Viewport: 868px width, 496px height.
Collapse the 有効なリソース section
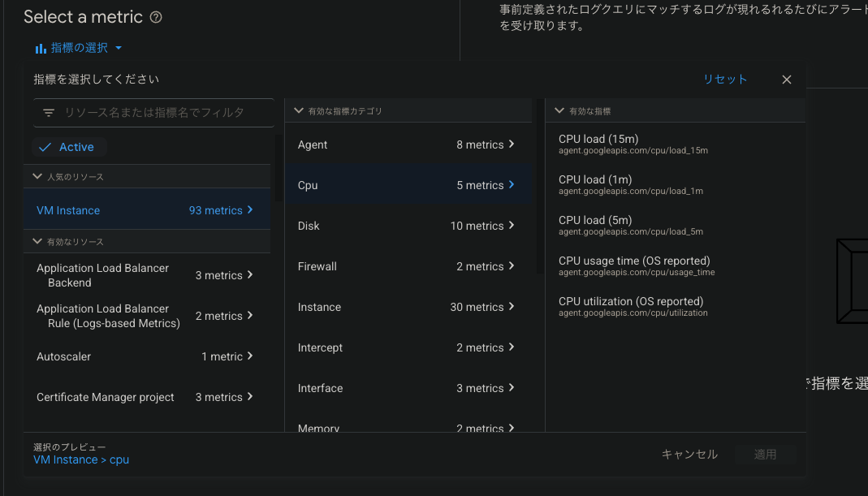click(x=37, y=241)
